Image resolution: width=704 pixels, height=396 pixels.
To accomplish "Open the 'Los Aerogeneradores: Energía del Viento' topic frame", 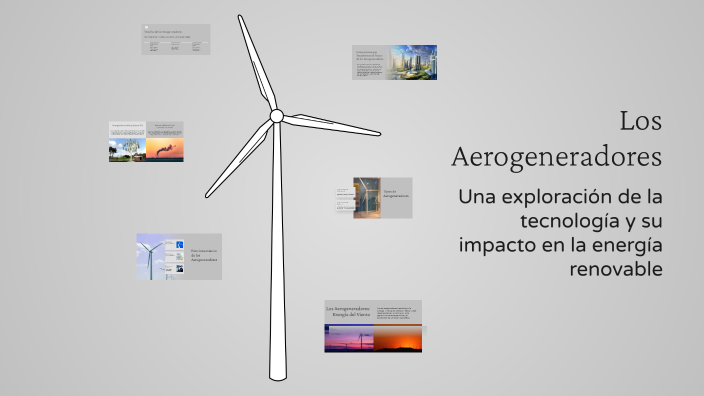I will [x=373, y=326].
